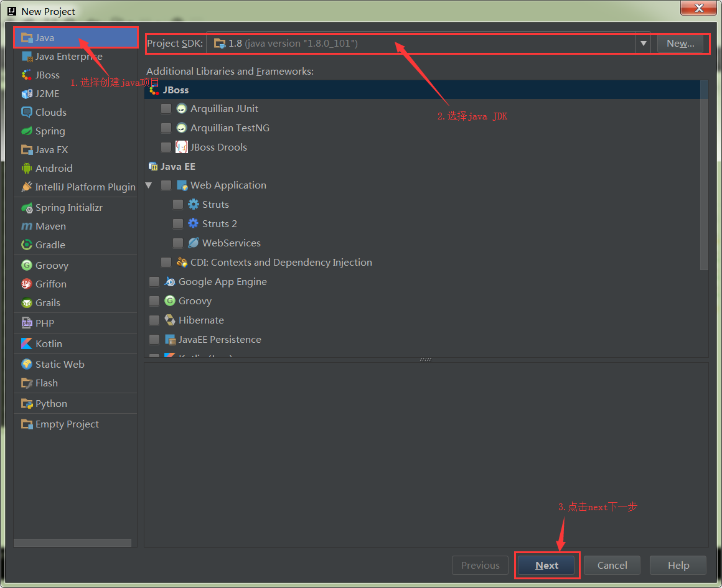
Task: Click the splitter handle below frameworks list
Action: point(426,360)
